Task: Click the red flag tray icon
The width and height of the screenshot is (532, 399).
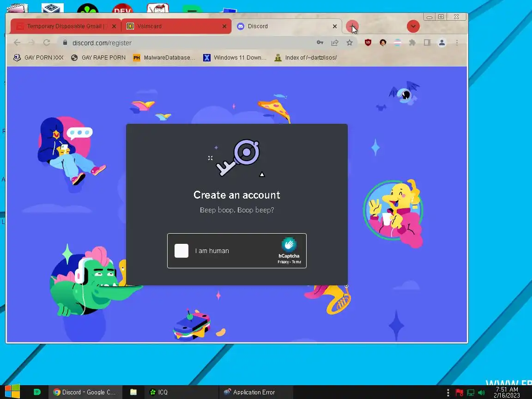Action: (x=459, y=393)
